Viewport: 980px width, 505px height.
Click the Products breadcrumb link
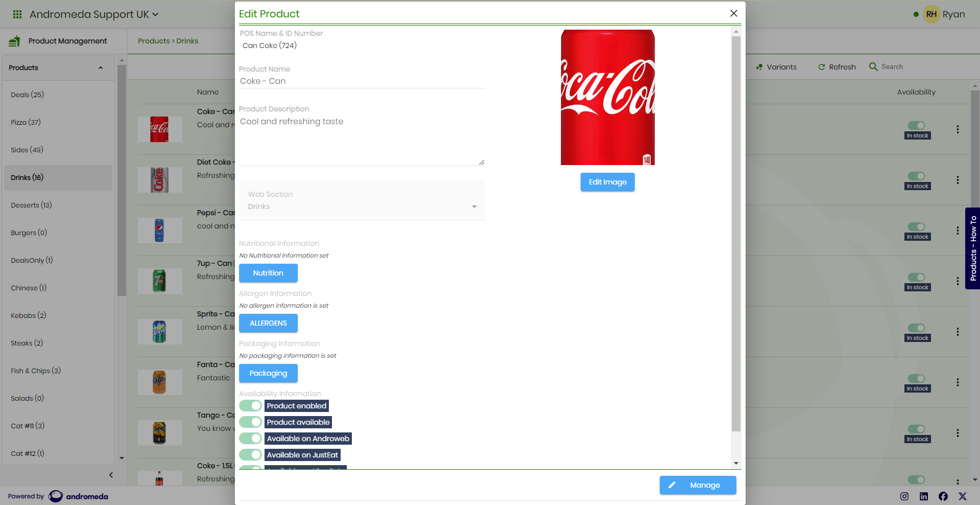(x=154, y=41)
